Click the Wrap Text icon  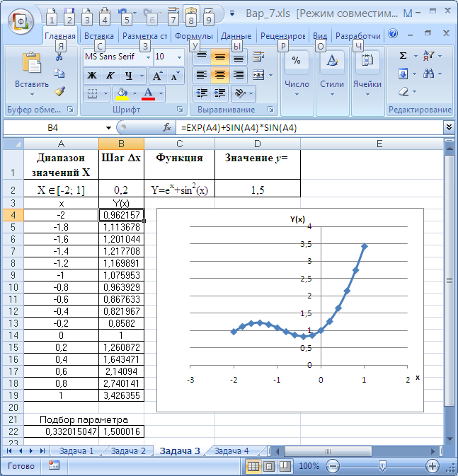(x=258, y=57)
